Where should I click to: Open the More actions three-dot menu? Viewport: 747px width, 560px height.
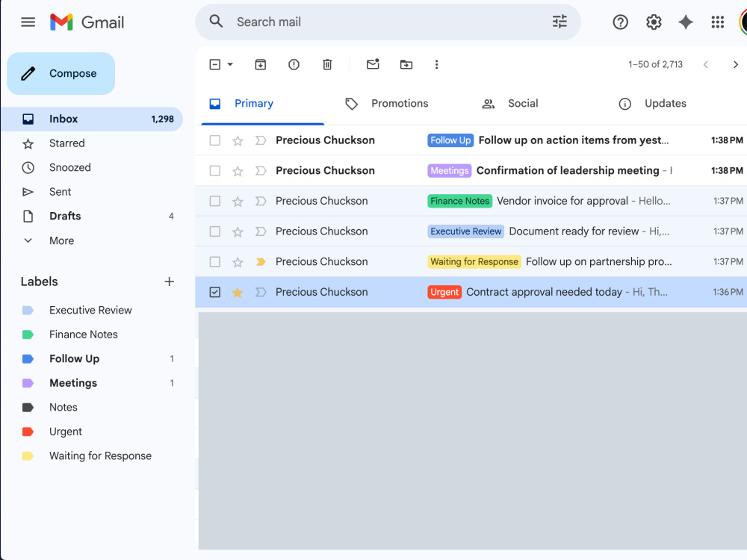point(436,64)
